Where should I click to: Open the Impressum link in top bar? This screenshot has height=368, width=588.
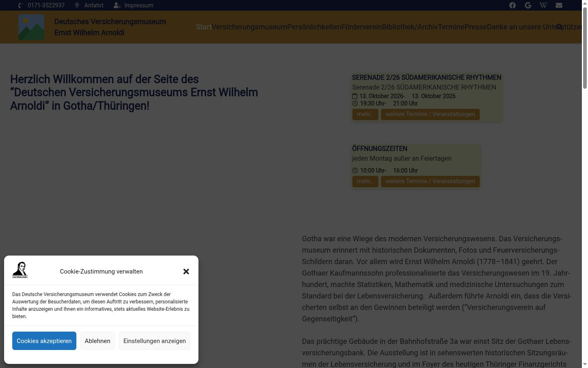click(139, 5)
